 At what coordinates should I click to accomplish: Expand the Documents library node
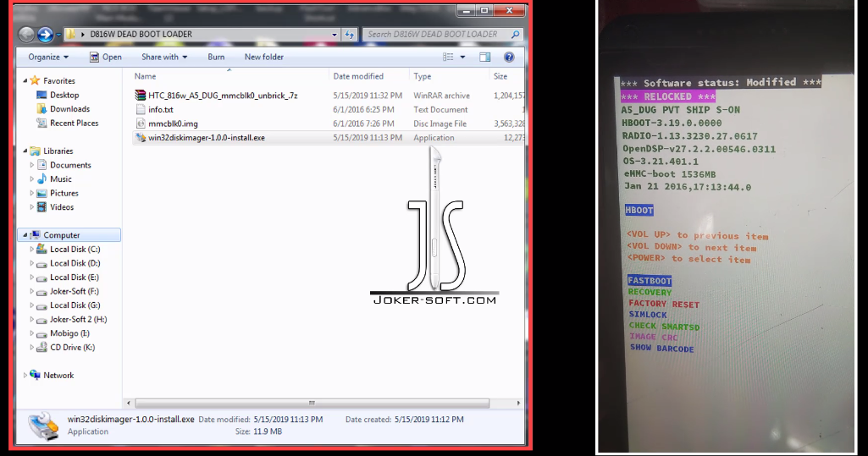(31, 165)
